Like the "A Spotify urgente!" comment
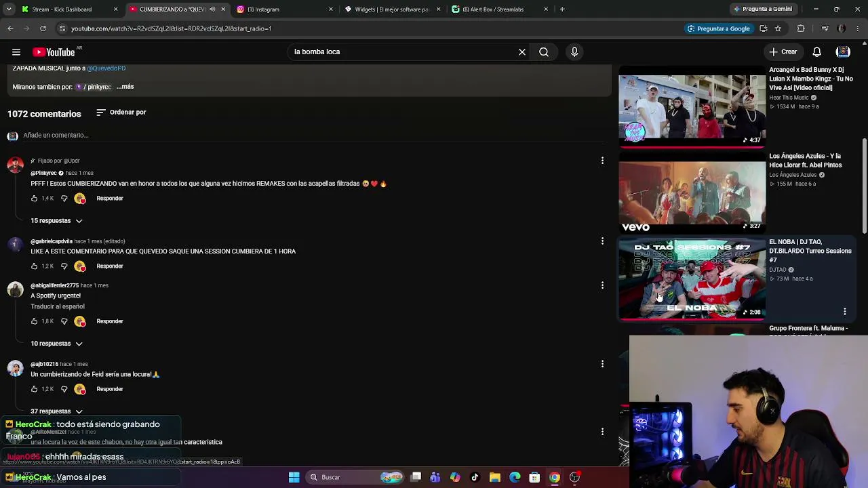 (34, 321)
